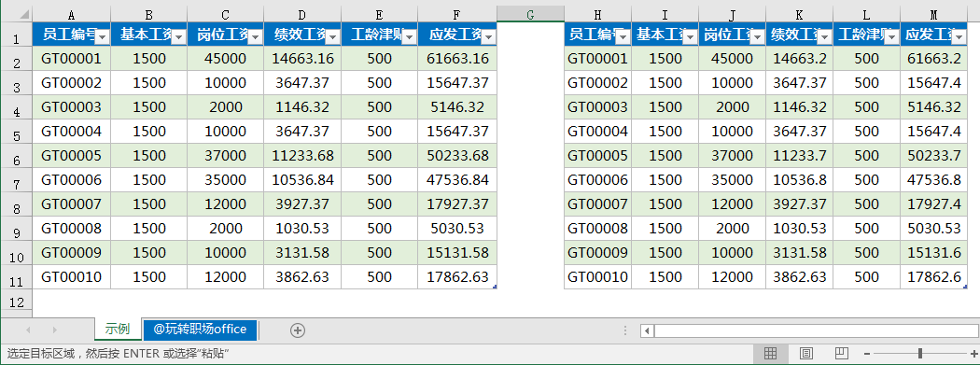Switch to Page Break Preview icon
Viewport: 980px width, 365px height.
(842, 355)
